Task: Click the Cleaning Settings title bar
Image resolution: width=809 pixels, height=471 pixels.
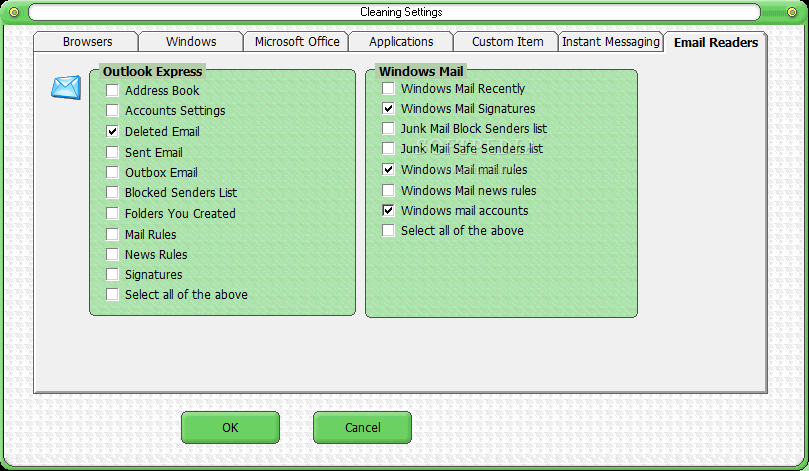Action: click(395, 12)
